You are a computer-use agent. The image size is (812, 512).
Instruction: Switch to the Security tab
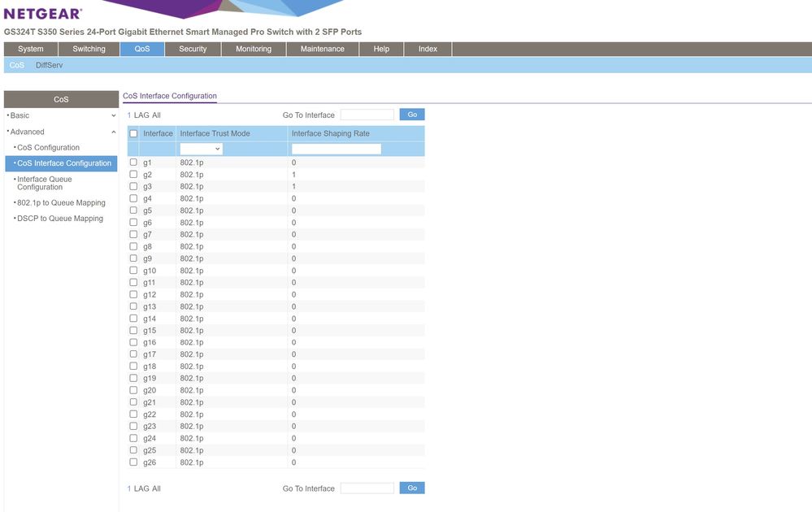193,49
